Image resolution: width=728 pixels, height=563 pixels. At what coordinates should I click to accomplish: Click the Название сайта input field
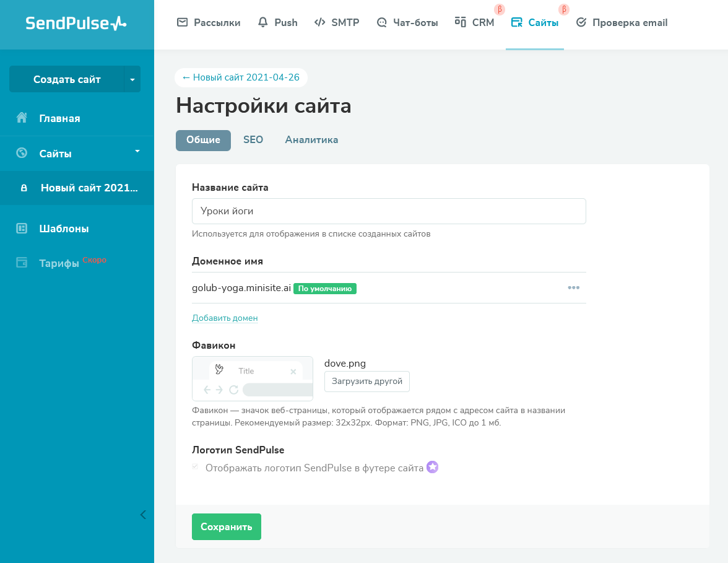389,211
